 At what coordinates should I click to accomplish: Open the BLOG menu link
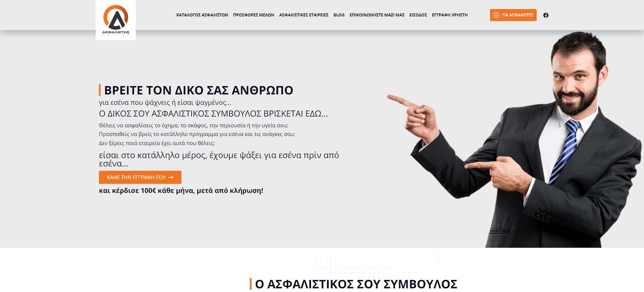(339, 15)
